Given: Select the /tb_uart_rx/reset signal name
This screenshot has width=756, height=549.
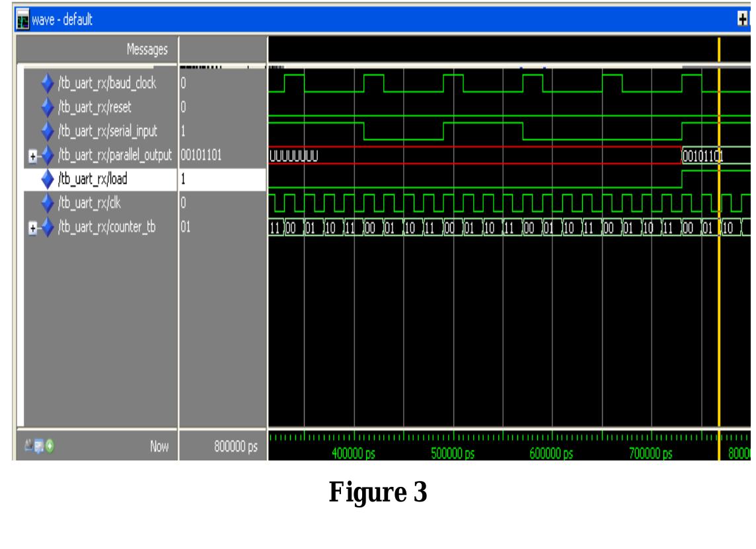Looking at the screenshot, I should pyautogui.click(x=94, y=107).
